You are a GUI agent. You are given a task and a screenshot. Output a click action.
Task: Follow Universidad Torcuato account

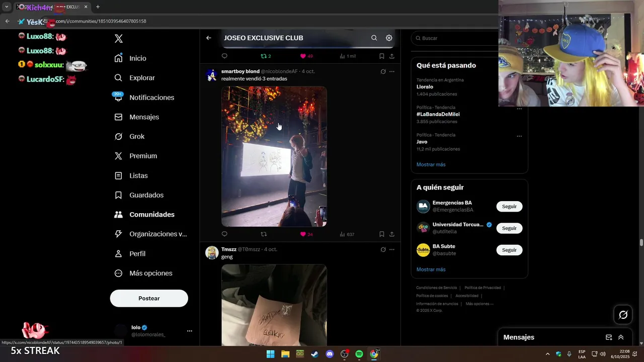pyautogui.click(x=509, y=228)
